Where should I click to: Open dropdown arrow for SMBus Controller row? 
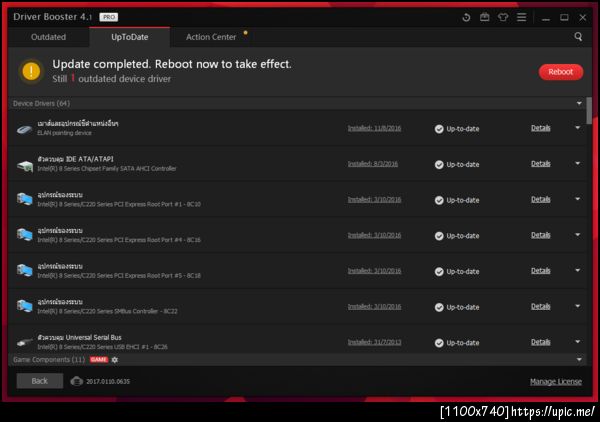577,306
